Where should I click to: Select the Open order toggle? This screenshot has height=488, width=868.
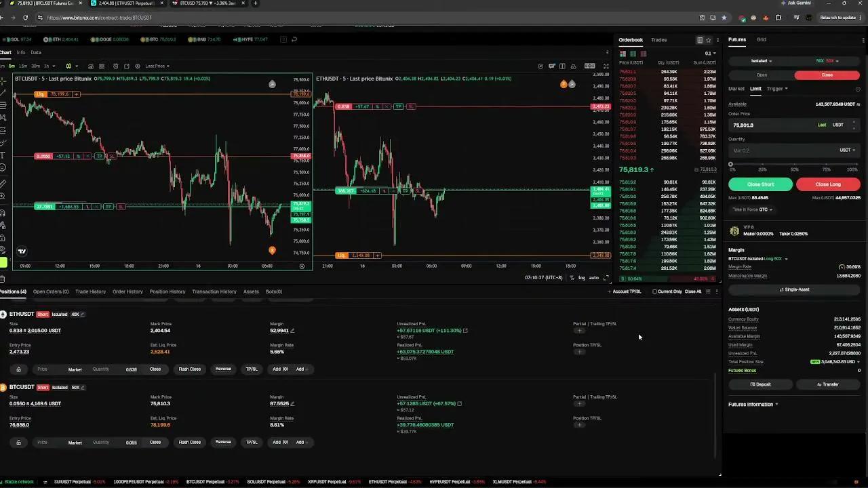tap(762, 75)
